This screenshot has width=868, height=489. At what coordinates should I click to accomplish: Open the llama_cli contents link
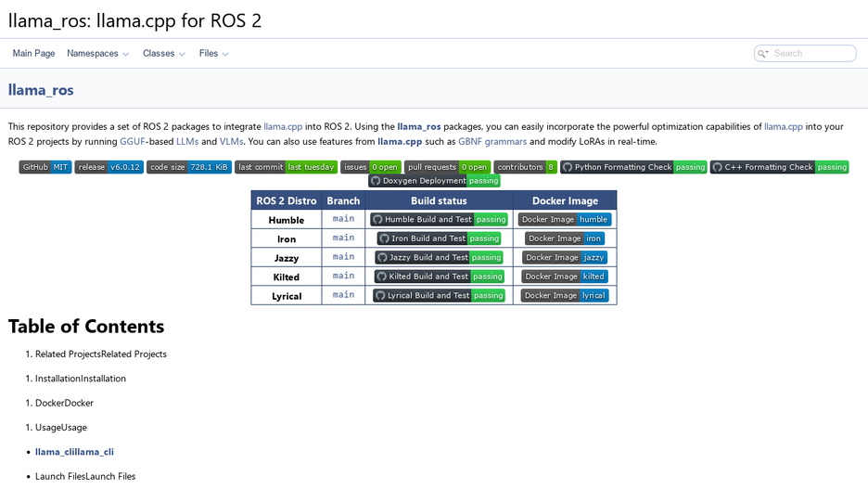coord(74,452)
